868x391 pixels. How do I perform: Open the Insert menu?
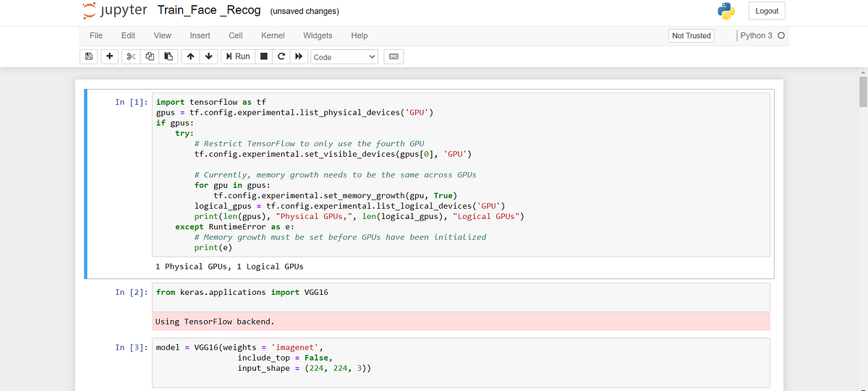coord(200,35)
